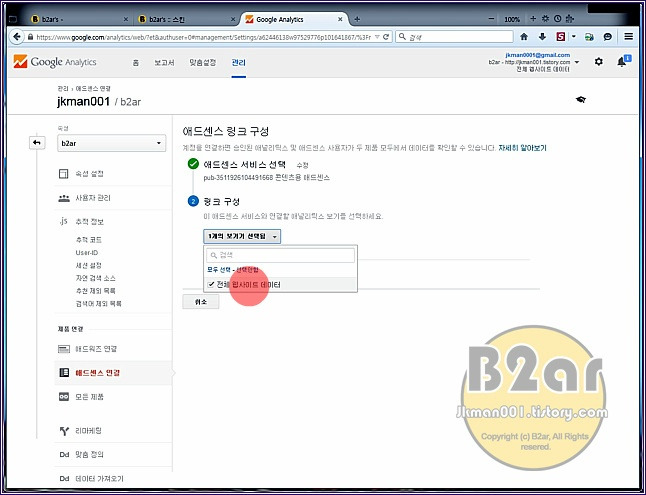
Task: Click the clock history icon in tab bar
Action: (557, 19)
